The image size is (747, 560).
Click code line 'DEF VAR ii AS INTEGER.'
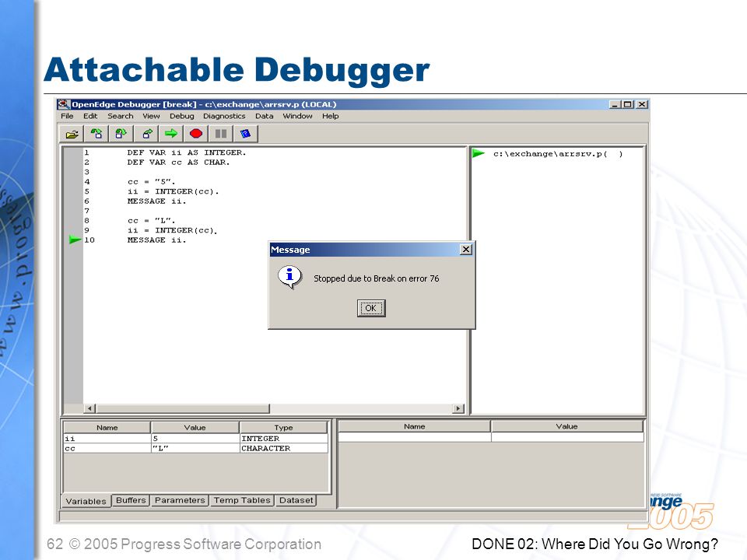(187, 152)
